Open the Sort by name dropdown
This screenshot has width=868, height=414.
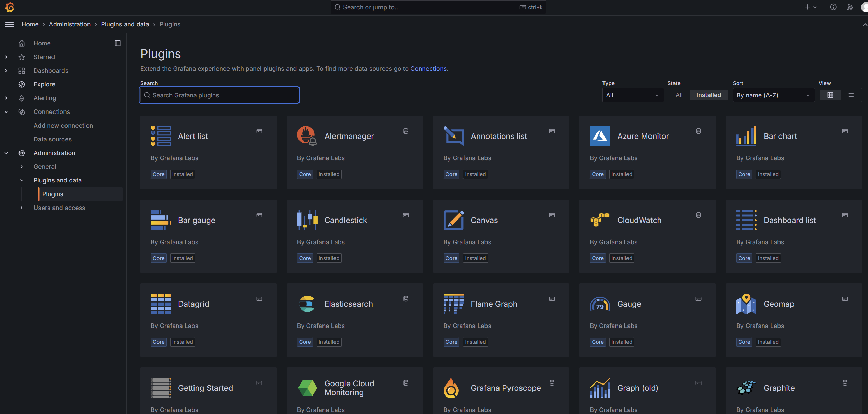[x=773, y=95]
